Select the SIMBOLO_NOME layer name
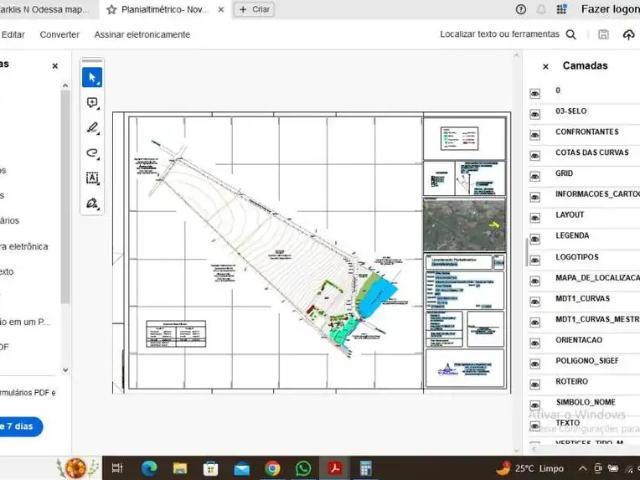Image resolution: width=640 pixels, height=480 pixels. [586, 402]
